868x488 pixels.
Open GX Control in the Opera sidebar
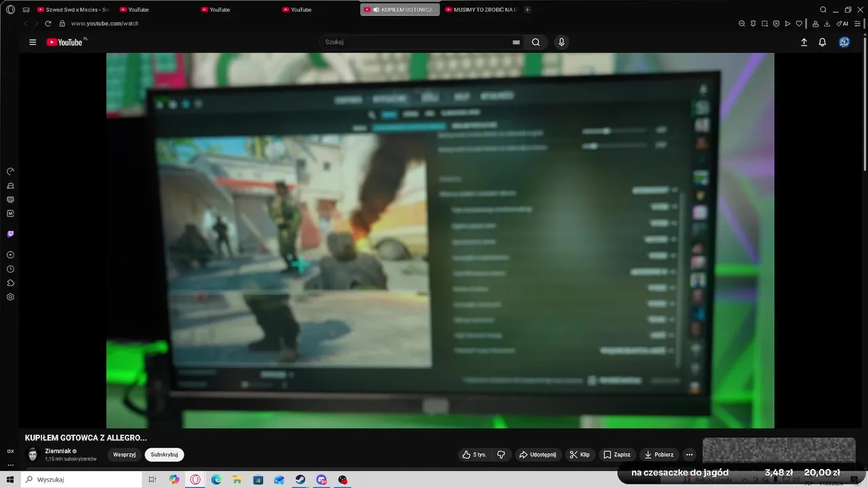coord(10,171)
